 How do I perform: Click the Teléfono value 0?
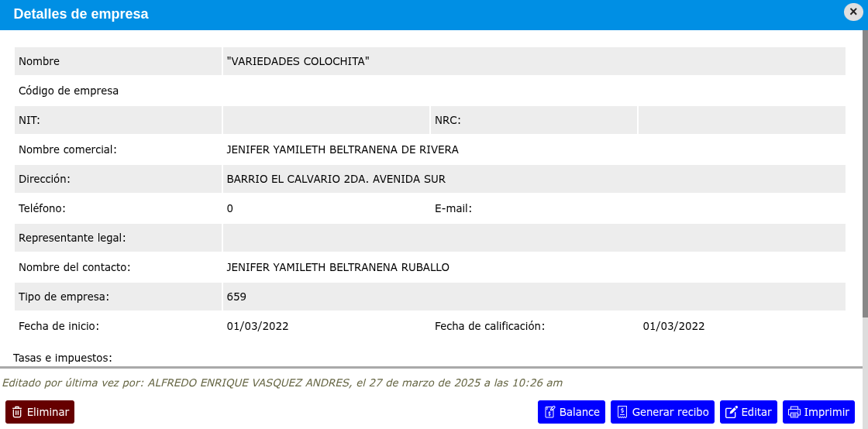click(x=229, y=208)
